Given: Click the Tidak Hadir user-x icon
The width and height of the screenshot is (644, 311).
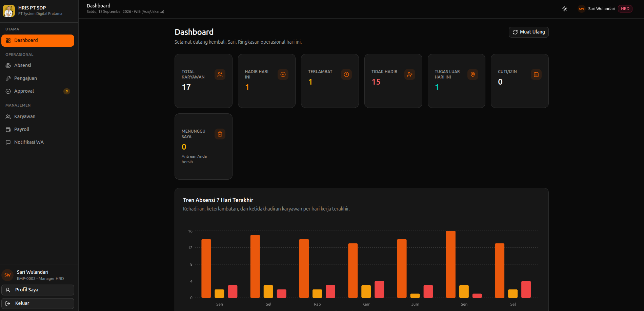Looking at the screenshot, I should click(410, 74).
